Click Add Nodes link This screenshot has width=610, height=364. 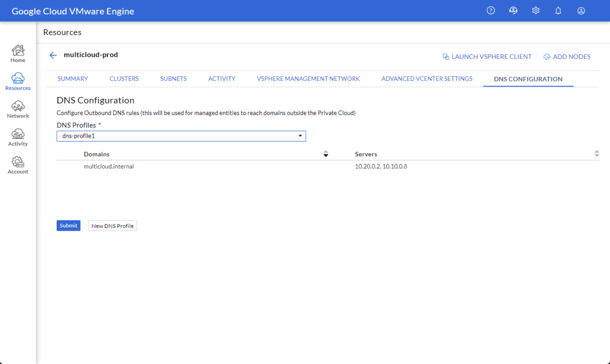567,57
